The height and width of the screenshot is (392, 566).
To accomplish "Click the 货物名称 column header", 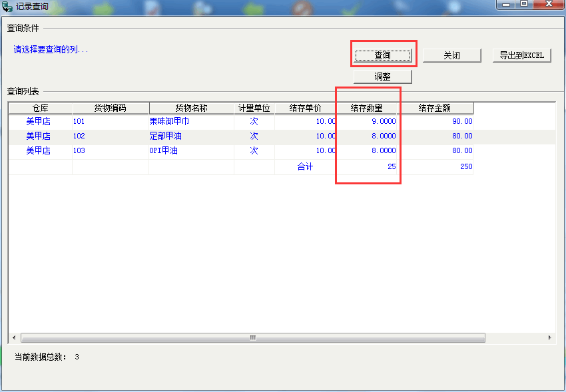I will [191, 108].
